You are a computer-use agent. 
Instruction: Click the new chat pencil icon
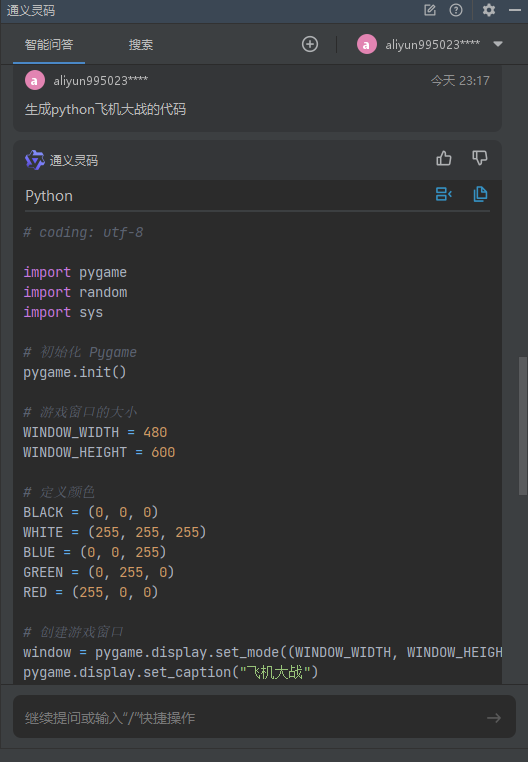[430, 10]
